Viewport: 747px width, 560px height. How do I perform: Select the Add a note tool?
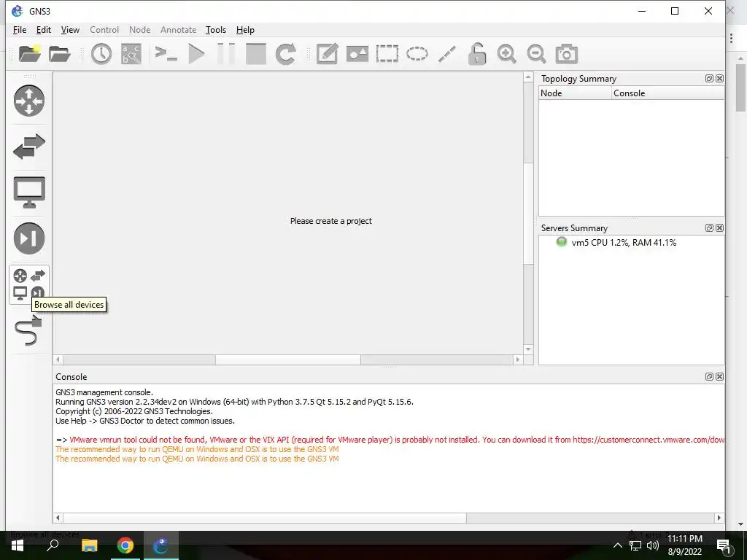328,54
